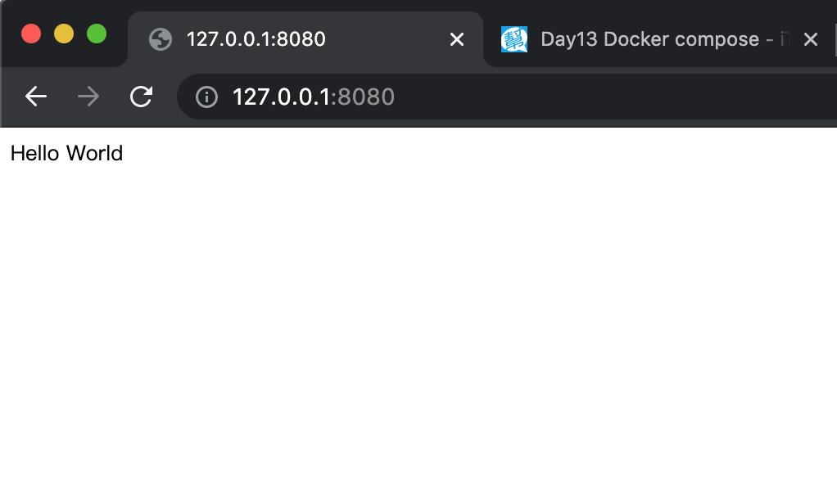Click toolbar gap between reload and address bar

point(166,97)
